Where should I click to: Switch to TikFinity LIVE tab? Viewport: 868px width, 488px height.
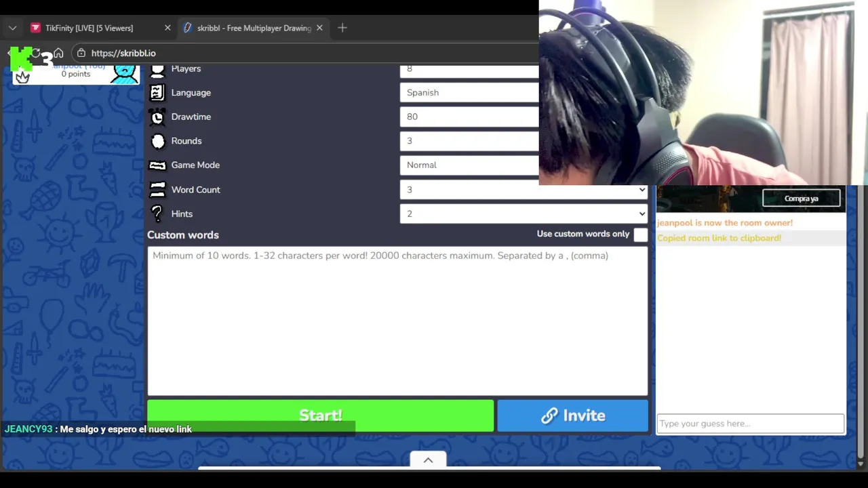click(100, 28)
